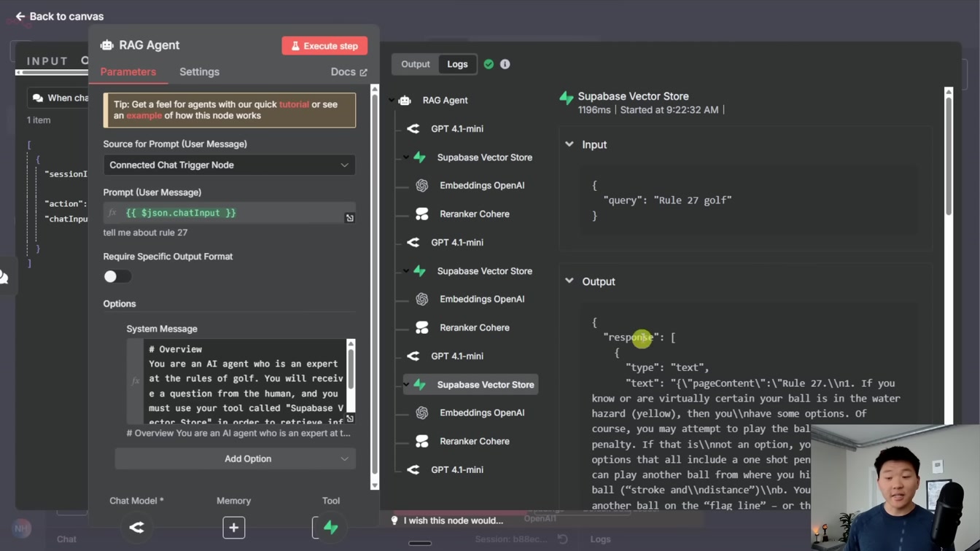Open the Add Option dropdown

click(x=235, y=459)
